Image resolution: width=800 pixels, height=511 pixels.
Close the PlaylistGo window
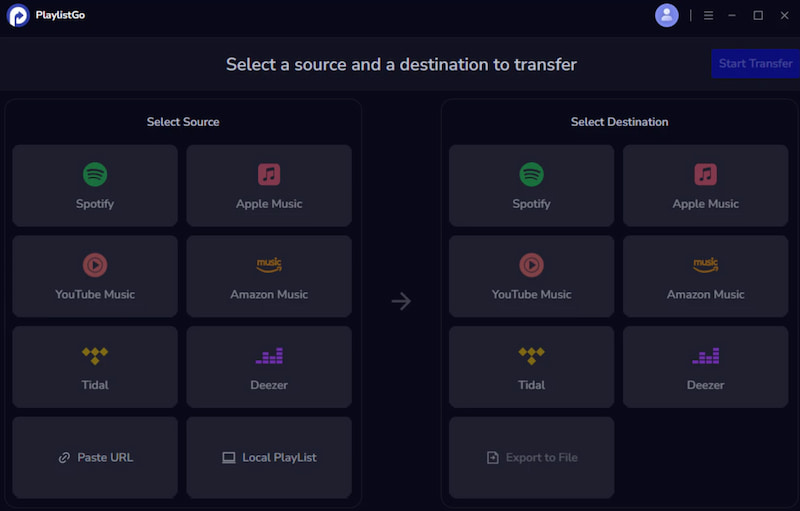click(785, 16)
